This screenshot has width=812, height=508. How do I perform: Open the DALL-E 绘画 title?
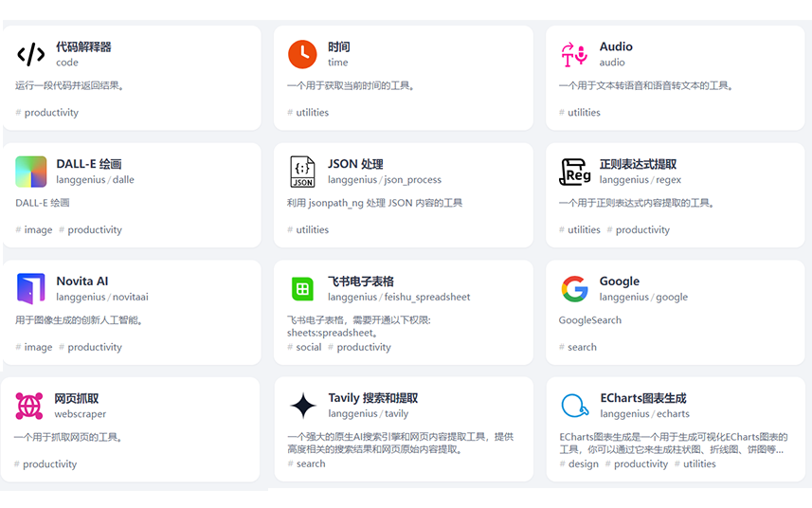(x=88, y=164)
